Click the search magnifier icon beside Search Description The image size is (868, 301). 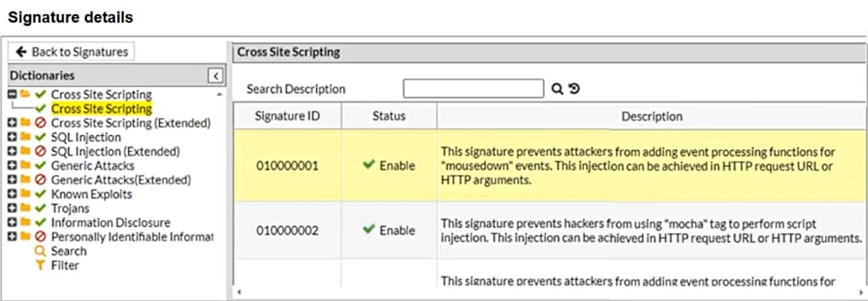[x=557, y=89]
